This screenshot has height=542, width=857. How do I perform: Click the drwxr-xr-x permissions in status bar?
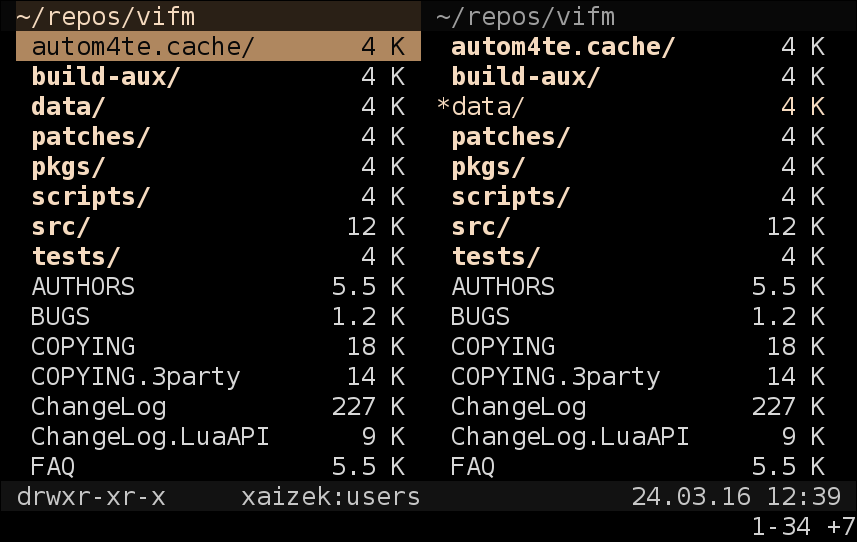coord(91,497)
